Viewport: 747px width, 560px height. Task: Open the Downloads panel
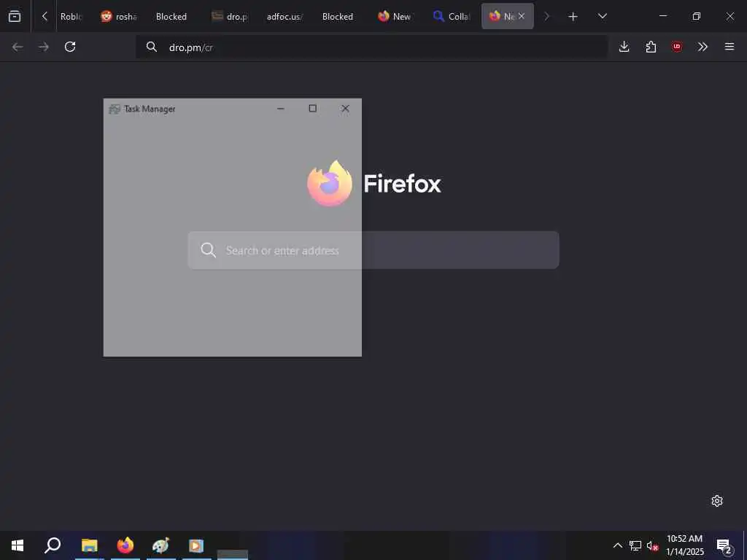pyautogui.click(x=624, y=47)
